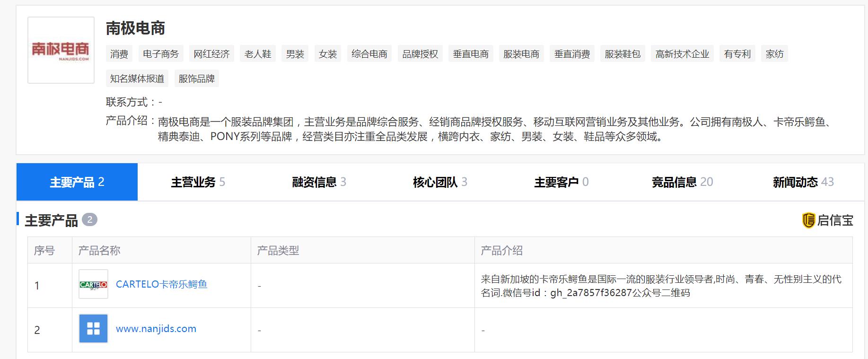Click the 知名媒体报道 tag
The height and width of the screenshot is (359, 868).
pyautogui.click(x=137, y=79)
